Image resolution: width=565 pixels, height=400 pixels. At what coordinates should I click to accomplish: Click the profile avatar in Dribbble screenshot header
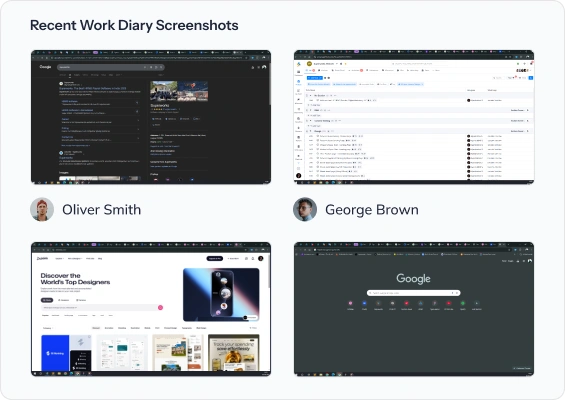261,258
